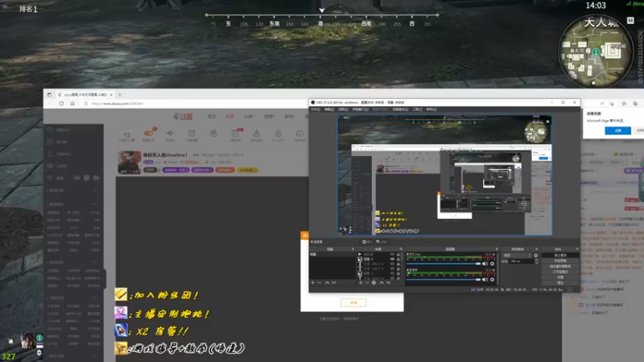Click the Douyu logo in site header
Viewport: 644px width, 362px height.
(183, 117)
